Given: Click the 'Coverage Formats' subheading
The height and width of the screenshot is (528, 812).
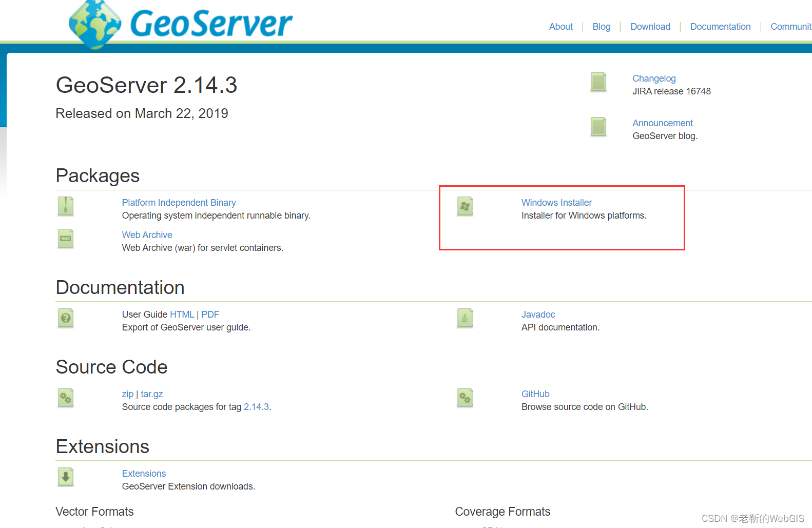Looking at the screenshot, I should pyautogui.click(x=502, y=512).
